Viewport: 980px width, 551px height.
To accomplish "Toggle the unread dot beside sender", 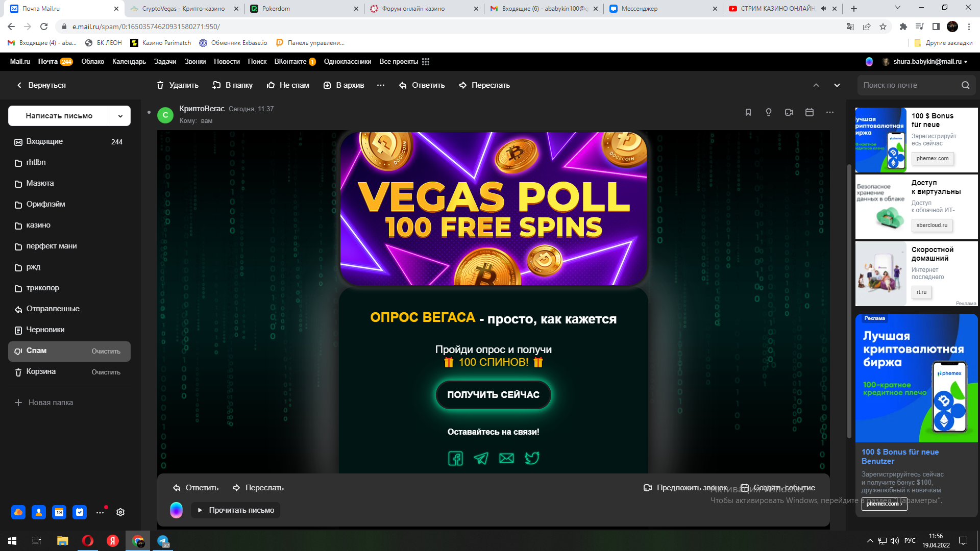I will coord(149,112).
